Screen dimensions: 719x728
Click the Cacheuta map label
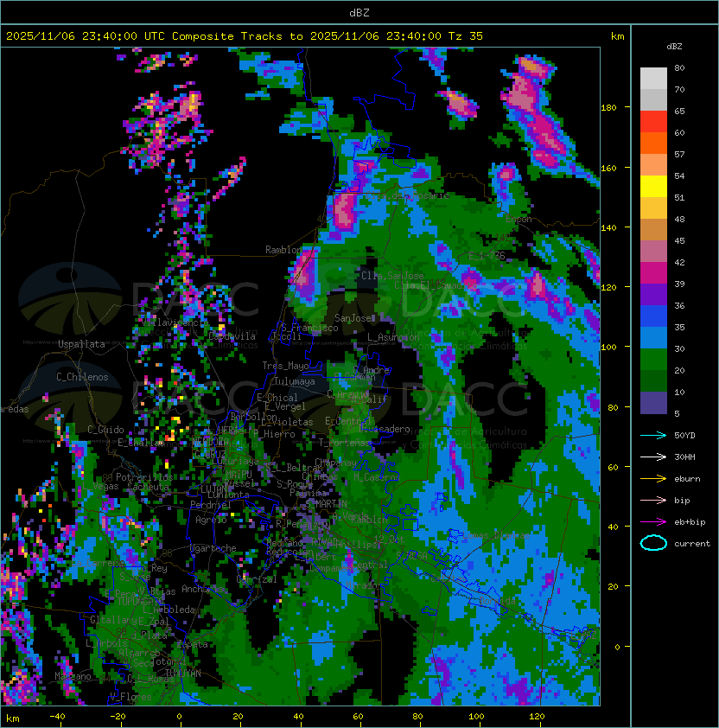click(x=148, y=487)
